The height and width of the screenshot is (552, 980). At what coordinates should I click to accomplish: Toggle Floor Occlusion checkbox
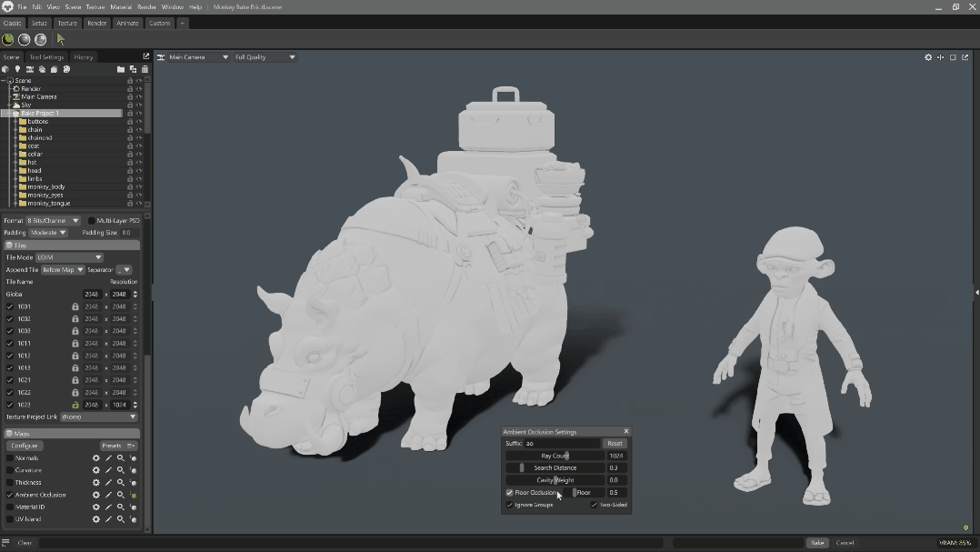[x=509, y=493]
